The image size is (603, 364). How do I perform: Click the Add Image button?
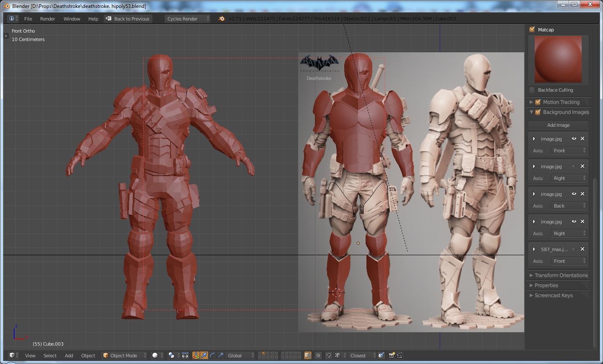click(x=558, y=125)
